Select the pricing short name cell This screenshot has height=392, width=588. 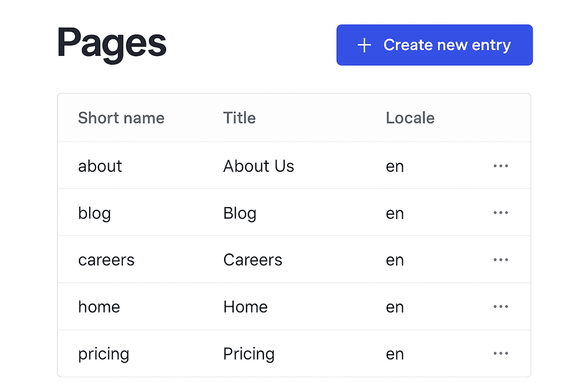click(103, 354)
